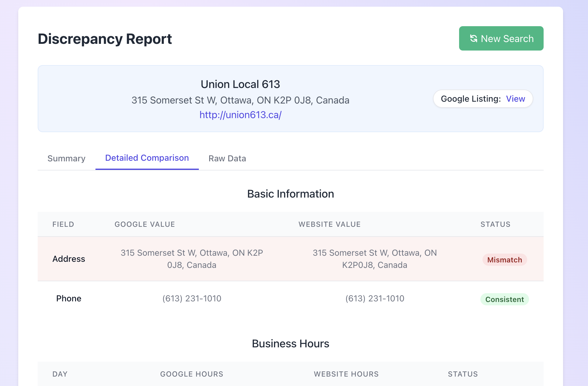
Task: Open the union613.ca website link
Action: [x=240, y=115]
